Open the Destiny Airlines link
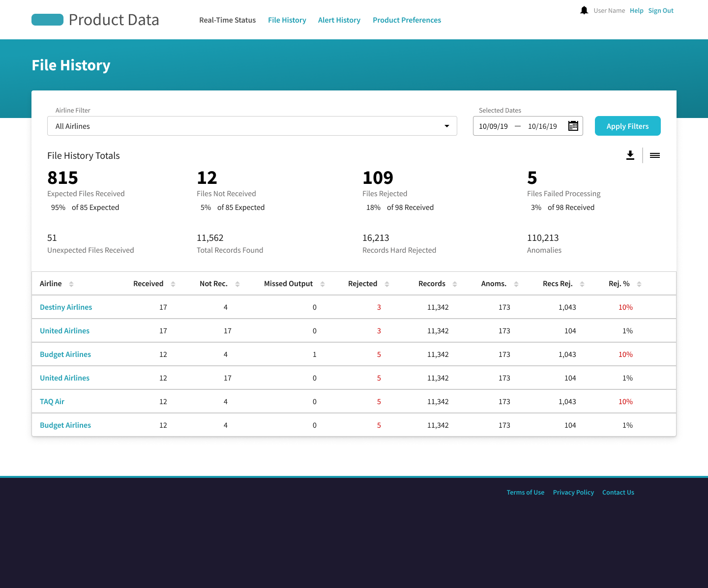 click(66, 307)
